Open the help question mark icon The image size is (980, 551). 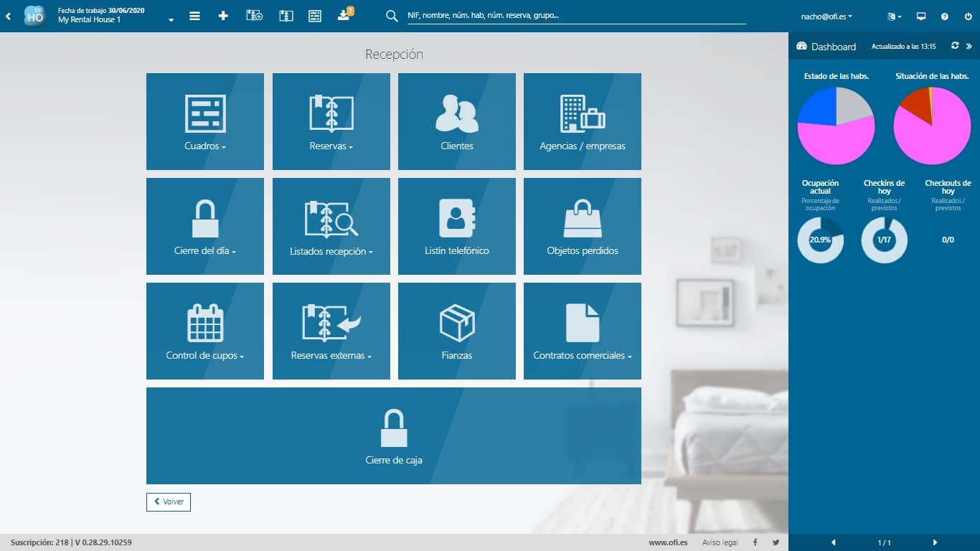945,14
